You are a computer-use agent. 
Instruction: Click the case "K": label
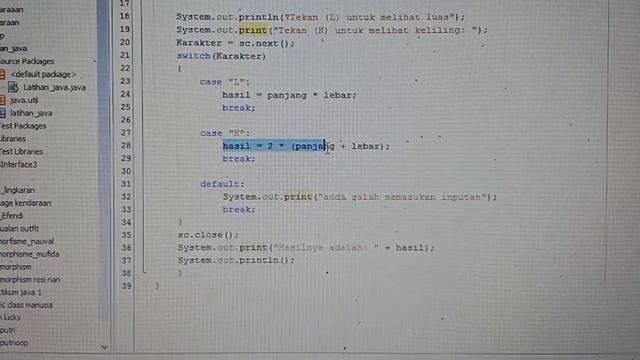click(x=225, y=133)
